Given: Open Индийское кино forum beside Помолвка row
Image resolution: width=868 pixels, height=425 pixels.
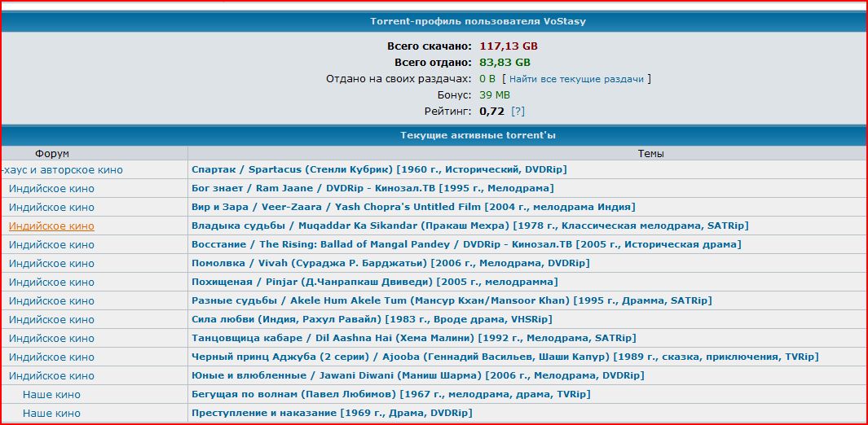Looking at the screenshot, I should click(x=51, y=264).
